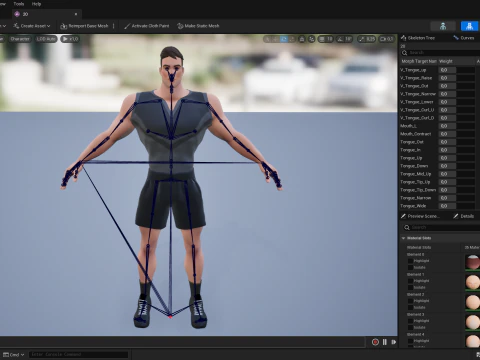The image size is (480, 360).
Task: Click Morph Target Name column header
Action: coord(419,61)
